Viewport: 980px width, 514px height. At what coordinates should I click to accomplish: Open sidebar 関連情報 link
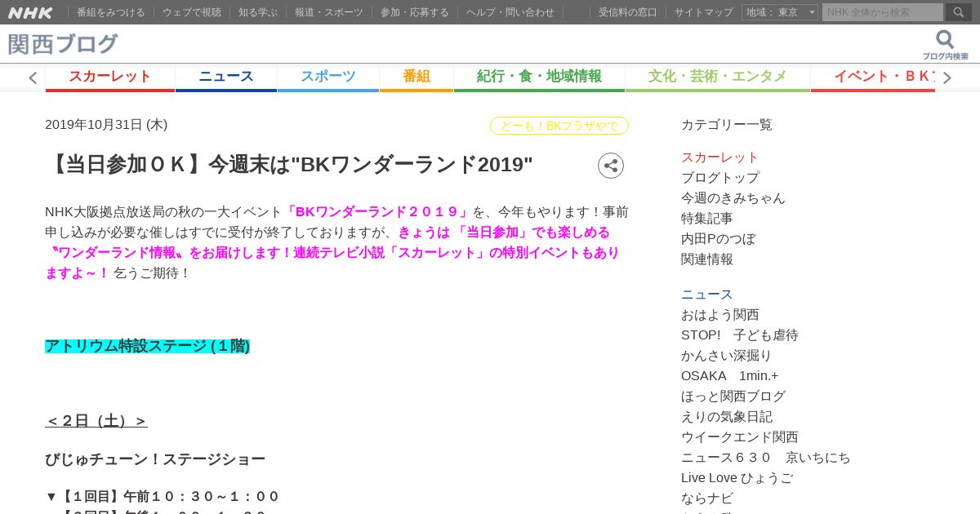coord(707,259)
